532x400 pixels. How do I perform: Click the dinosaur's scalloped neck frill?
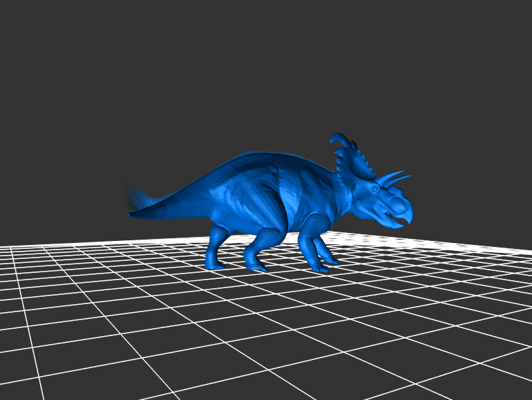(350, 170)
